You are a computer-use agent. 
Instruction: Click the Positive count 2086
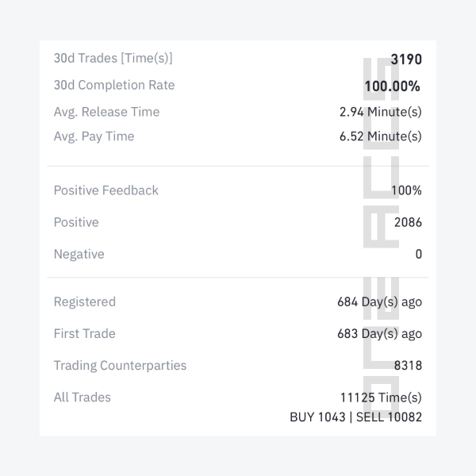pos(408,222)
